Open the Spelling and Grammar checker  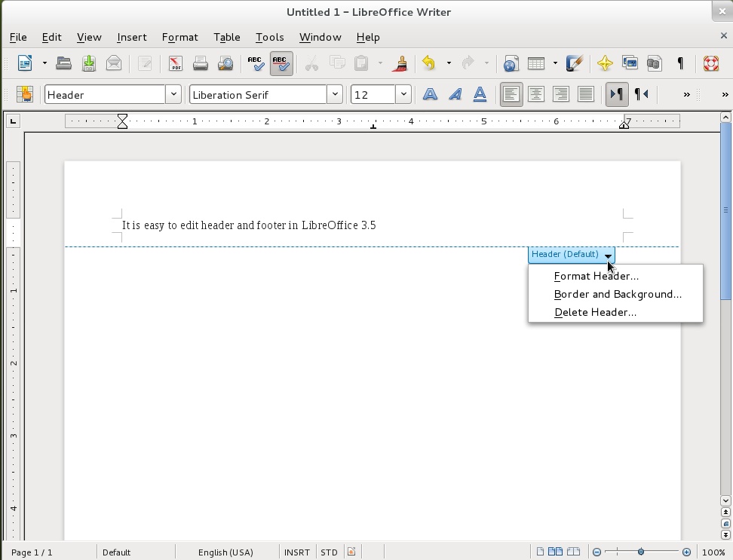tap(256, 63)
